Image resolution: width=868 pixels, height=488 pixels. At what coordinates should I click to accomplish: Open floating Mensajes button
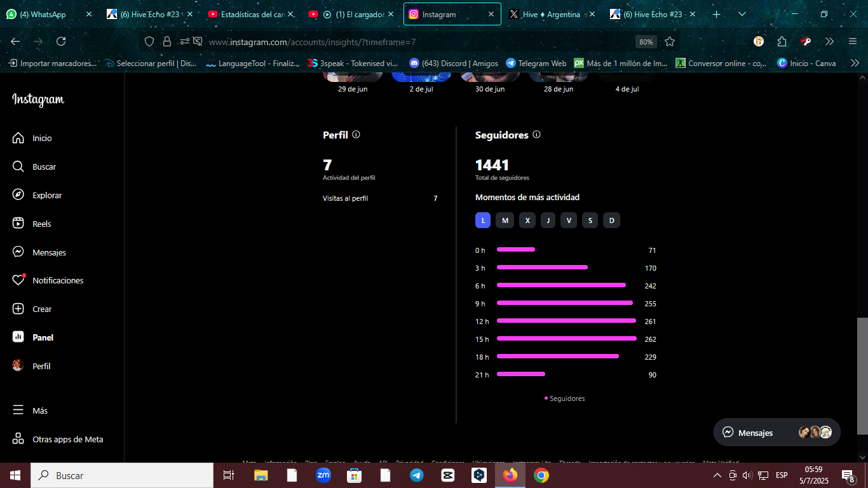click(x=776, y=432)
